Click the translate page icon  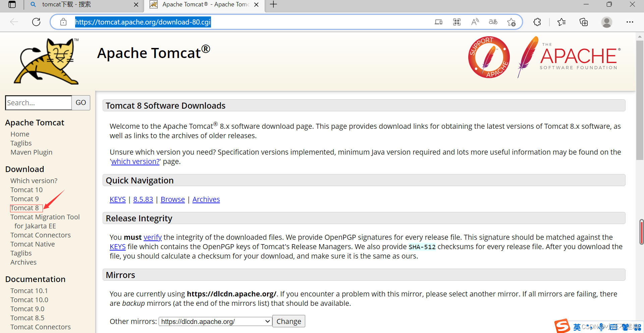[x=493, y=22]
